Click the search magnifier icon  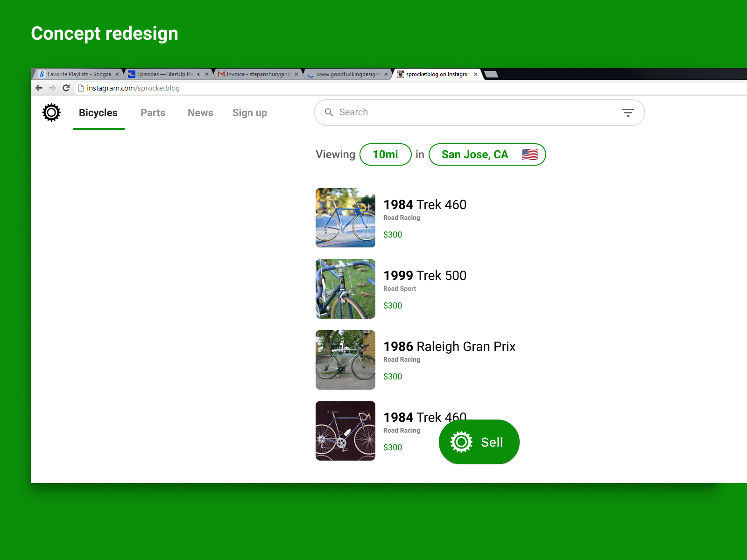coord(329,112)
